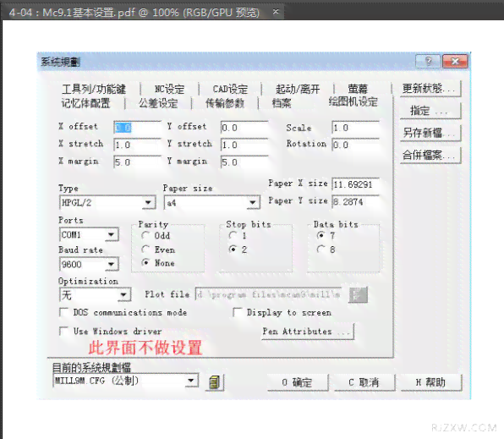
Task: Close the Mc9.1基本设置.pdf document tab
Action: 276,12
